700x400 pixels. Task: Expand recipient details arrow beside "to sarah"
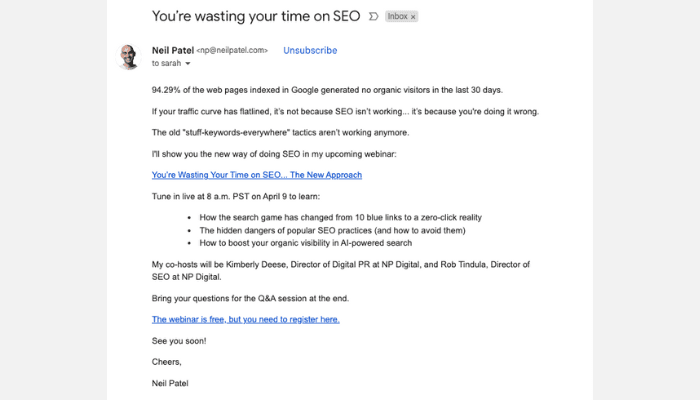click(x=188, y=63)
